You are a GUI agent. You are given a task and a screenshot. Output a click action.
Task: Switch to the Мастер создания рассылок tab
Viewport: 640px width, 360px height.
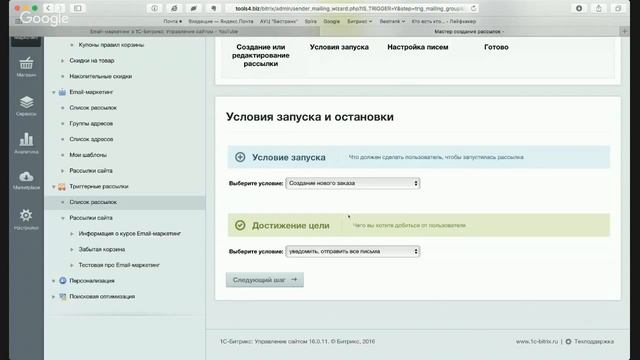[469, 31]
